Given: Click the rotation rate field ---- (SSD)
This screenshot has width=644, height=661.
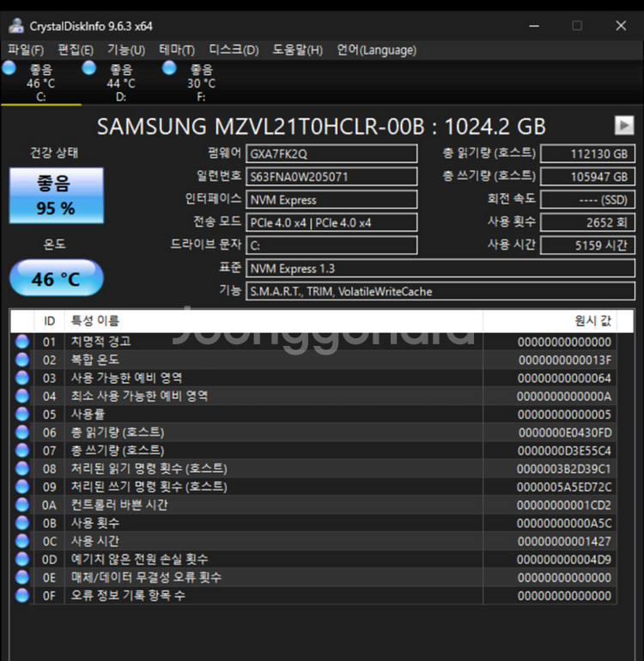Looking at the screenshot, I should (x=587, y=199).
